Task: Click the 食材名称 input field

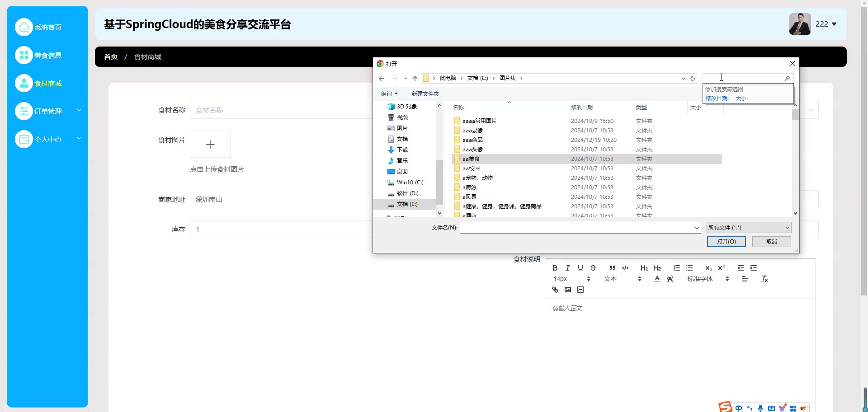Action: 282,110
